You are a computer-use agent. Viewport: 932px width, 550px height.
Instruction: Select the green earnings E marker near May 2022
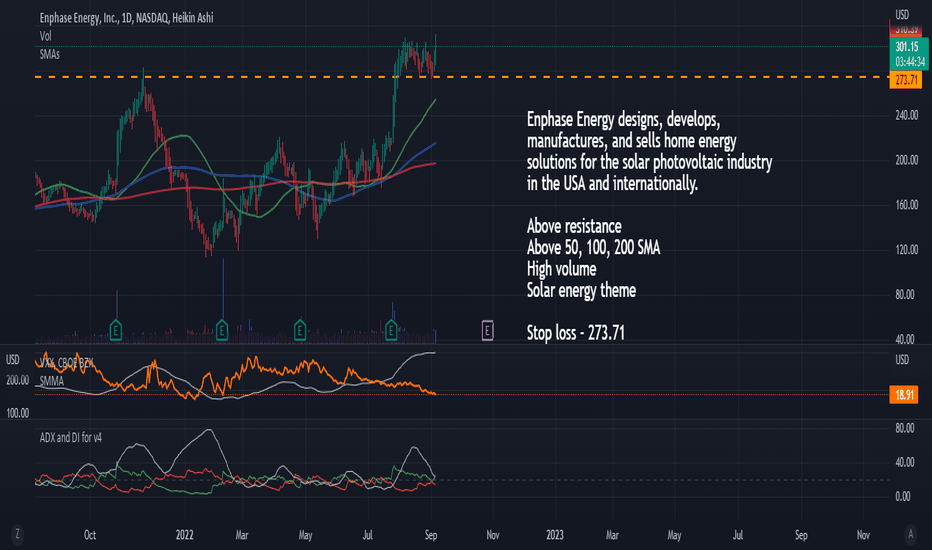pos(300,329)
